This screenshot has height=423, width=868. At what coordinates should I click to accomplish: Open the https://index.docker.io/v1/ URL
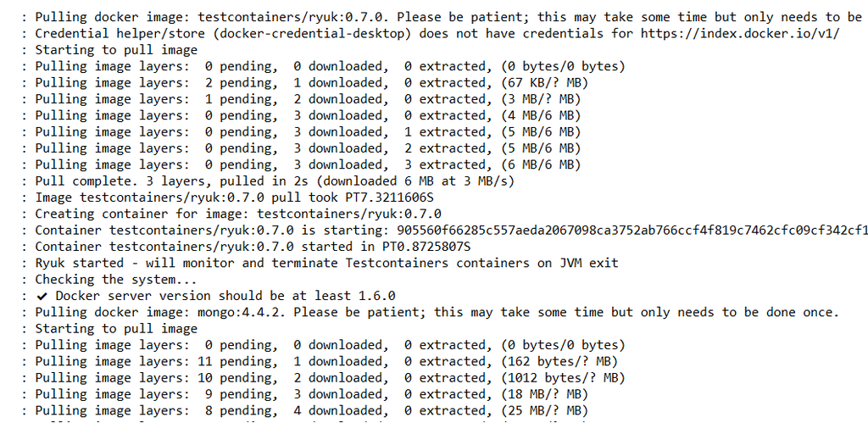[740, 34]
